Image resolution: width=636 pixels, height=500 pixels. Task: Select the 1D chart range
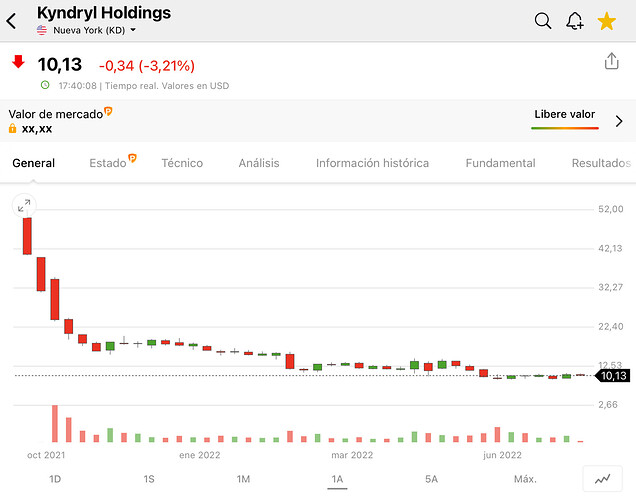tap(55, 479)
